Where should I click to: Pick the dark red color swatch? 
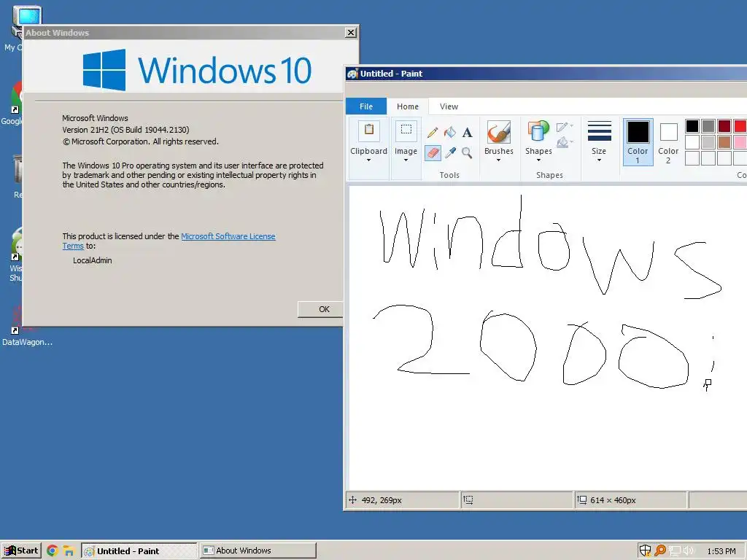(724, 126)
